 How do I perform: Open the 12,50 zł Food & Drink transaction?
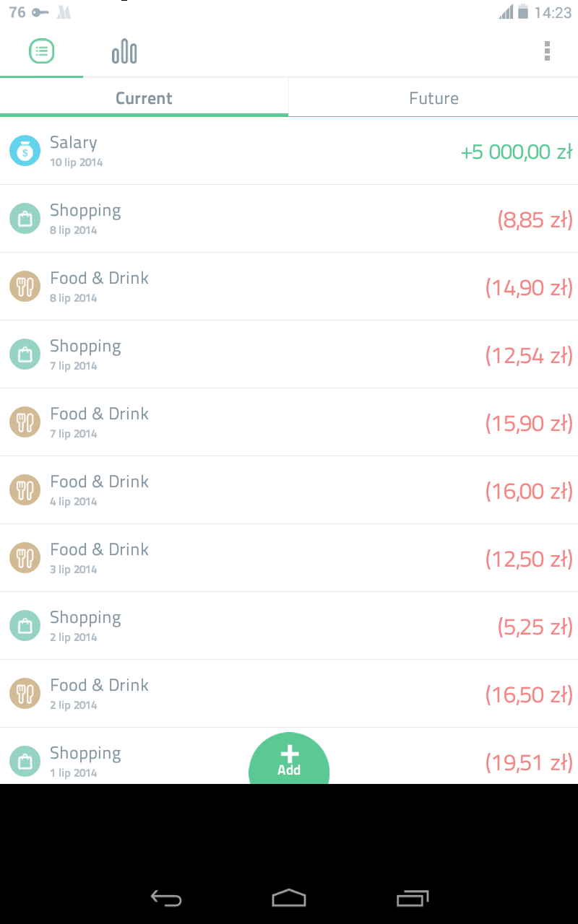coord(289,558)
